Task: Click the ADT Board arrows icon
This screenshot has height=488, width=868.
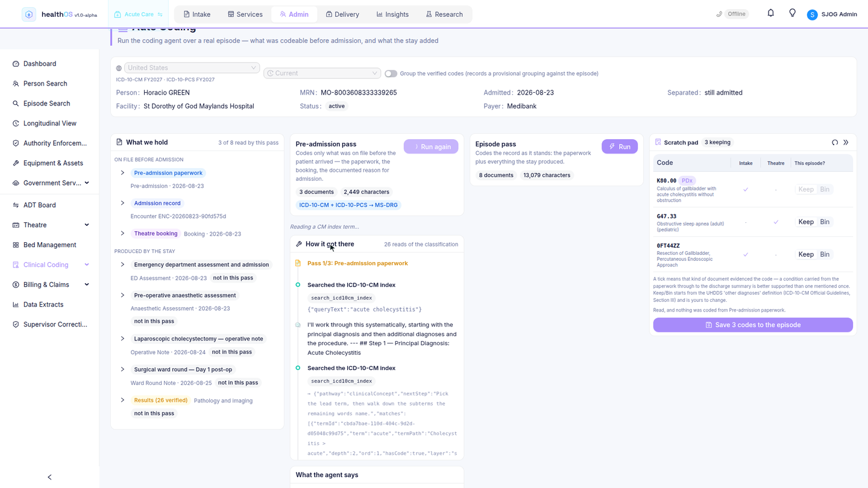Action: 16,205
